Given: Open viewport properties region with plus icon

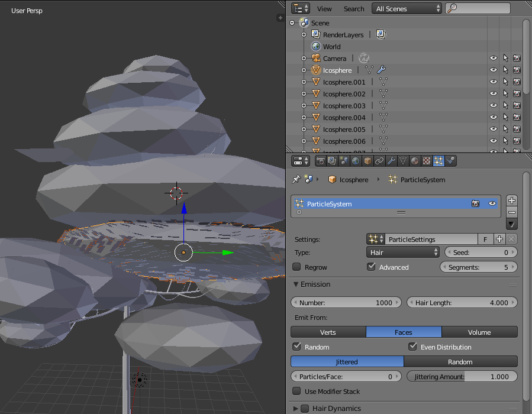Looking at the screenshot, I should [280, 18].
